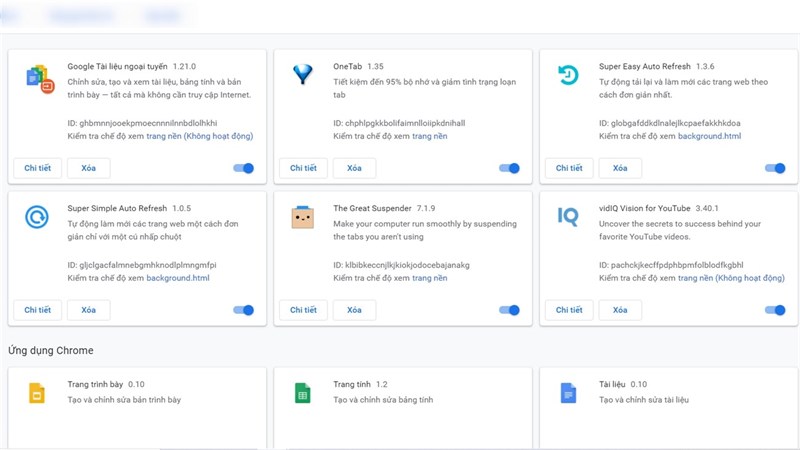Click the Trang tính Sheets icon
Viewport: 800px width, 450px height.
(x=303, y=393)
